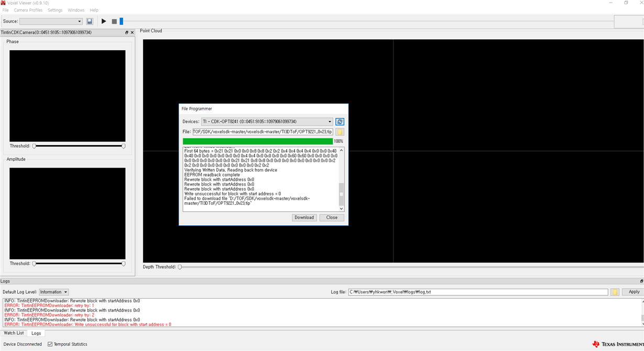Click the Point Cloud view
The height and width of the screenshot is (351, 644).
393,151
